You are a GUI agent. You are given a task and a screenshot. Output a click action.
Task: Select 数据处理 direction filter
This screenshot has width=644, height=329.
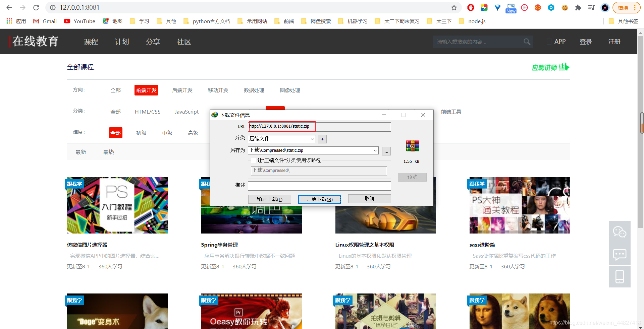[x=254, y=90]
